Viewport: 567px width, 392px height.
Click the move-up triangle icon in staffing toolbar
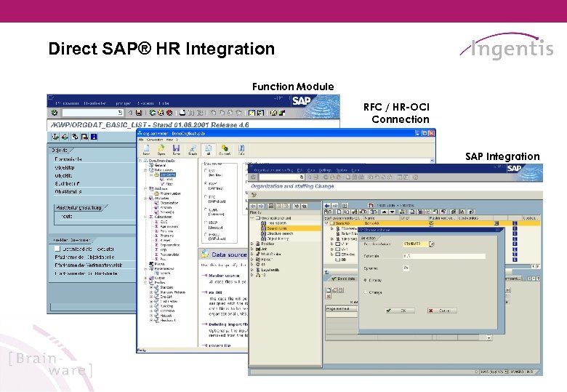[384, 212]
